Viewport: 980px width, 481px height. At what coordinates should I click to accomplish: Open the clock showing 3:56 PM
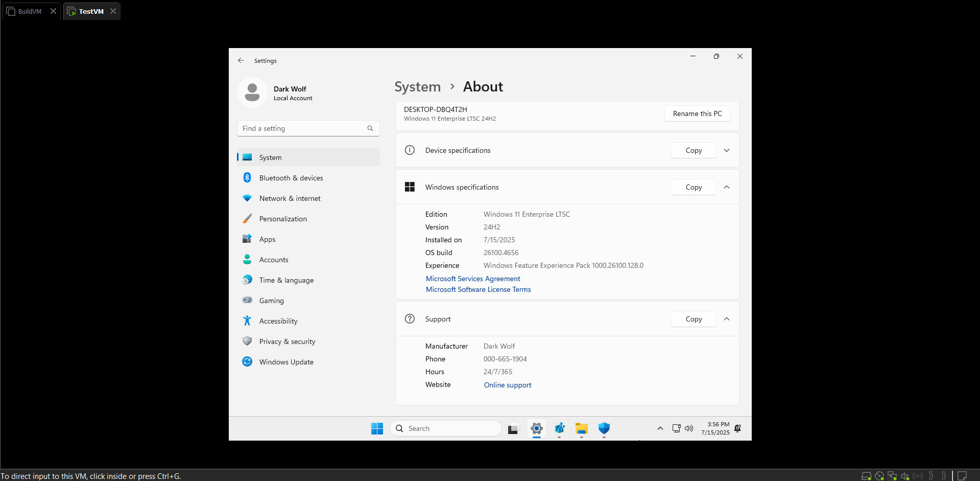[x=715, y=428]
